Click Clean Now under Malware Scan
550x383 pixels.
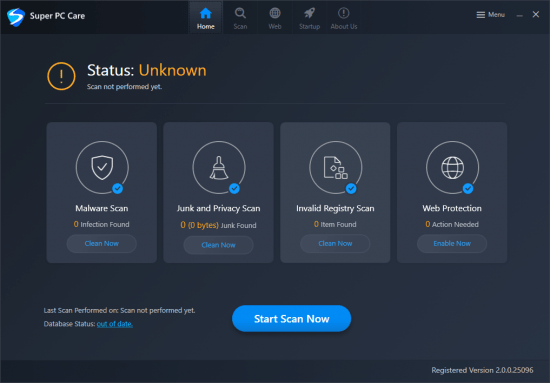(102, 243)
